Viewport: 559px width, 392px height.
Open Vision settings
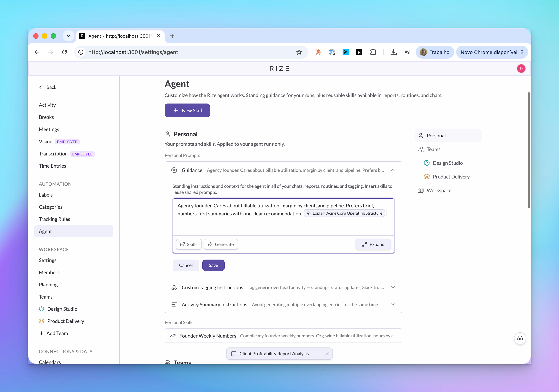click(46, 142)
